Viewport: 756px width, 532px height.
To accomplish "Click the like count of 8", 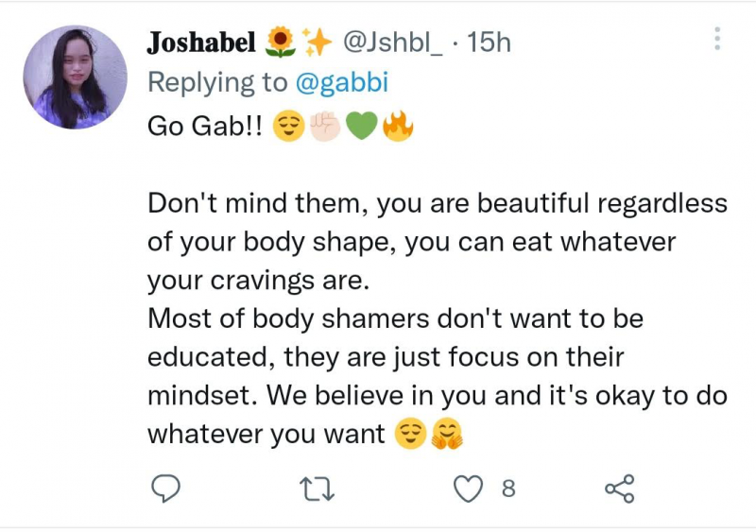I will [508, 489].
